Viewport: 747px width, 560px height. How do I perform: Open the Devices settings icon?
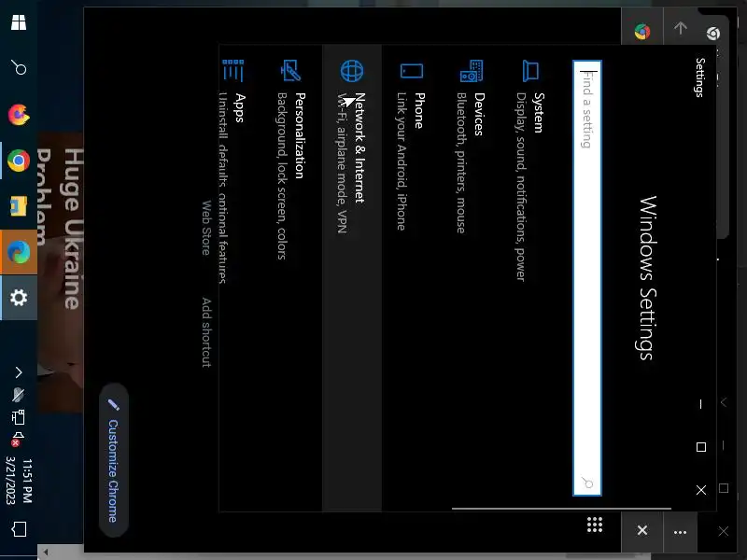472,72
